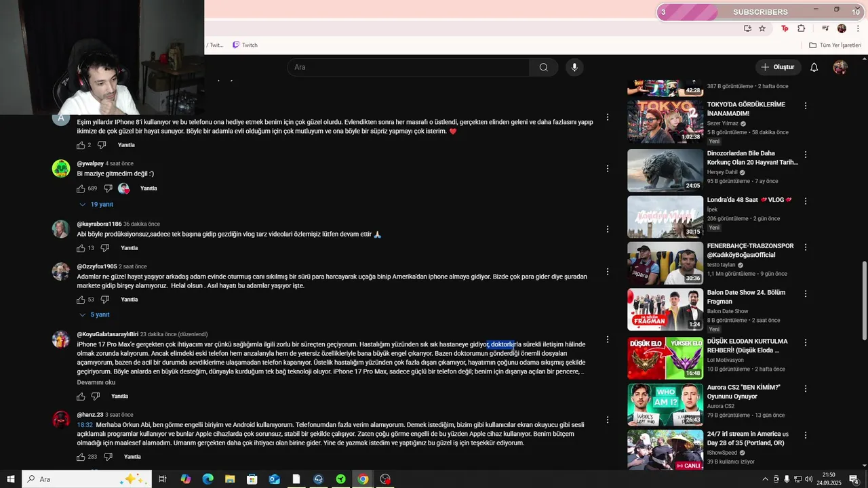Viewport: 868px width, 488px height.
Task: Open options for Balon Date Show video
Action: [x=806, y=294]
